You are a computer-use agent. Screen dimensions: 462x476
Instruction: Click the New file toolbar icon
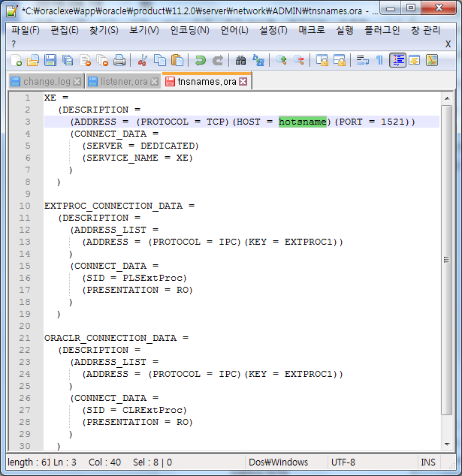click(x=16, y=60)
